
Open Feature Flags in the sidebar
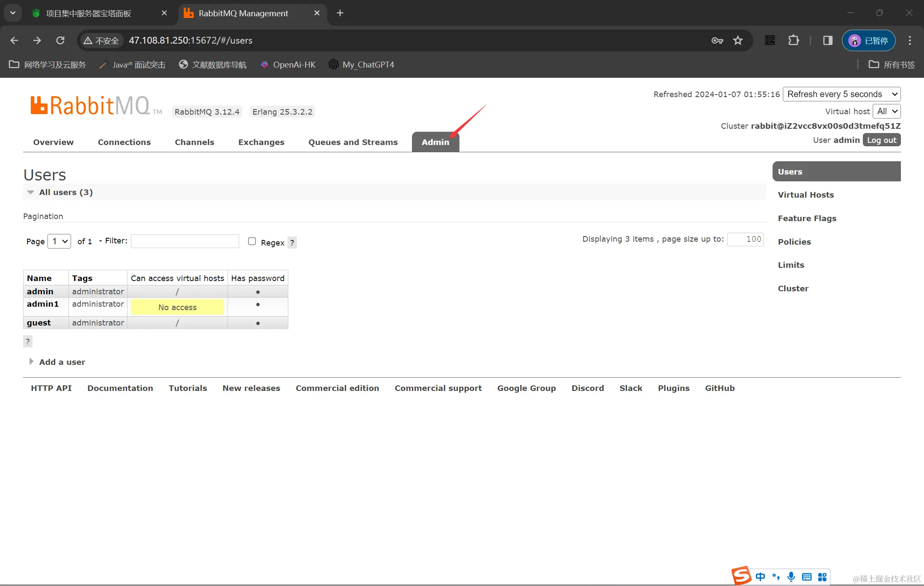point(807,218)
